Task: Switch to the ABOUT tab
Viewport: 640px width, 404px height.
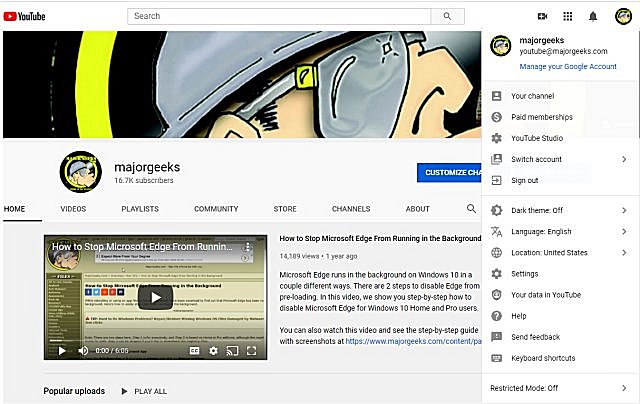Action: [418, 209]
